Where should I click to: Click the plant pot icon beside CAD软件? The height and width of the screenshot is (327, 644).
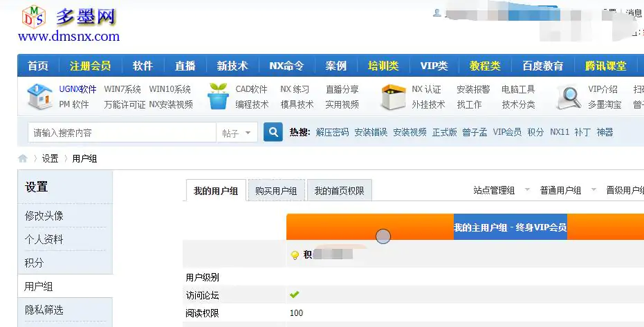[x=218, y=96]
